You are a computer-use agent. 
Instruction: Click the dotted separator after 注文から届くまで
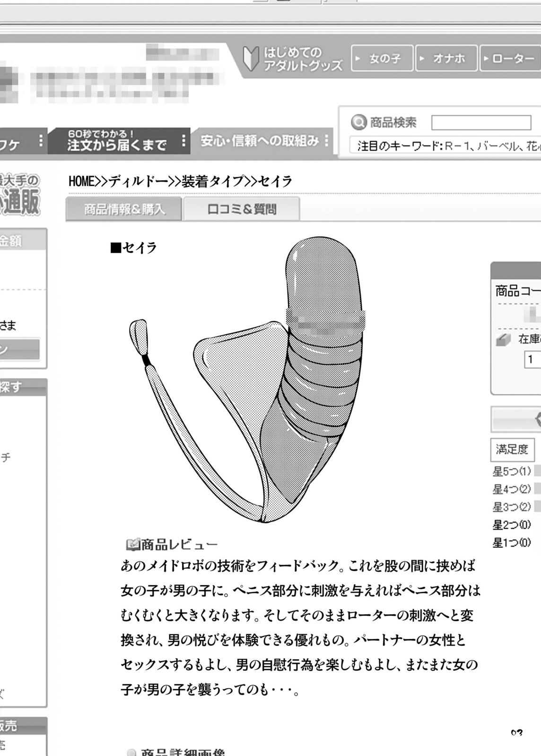click(x=184, y=141)
